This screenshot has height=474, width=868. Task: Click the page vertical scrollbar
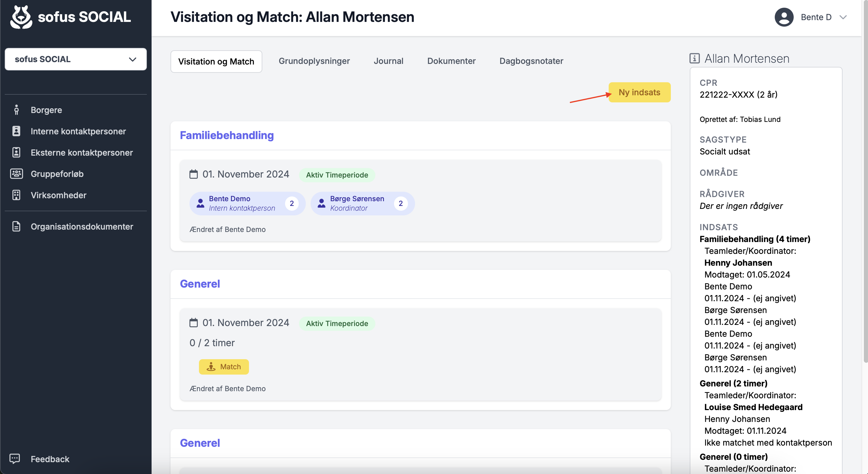(x=865, y=182)
